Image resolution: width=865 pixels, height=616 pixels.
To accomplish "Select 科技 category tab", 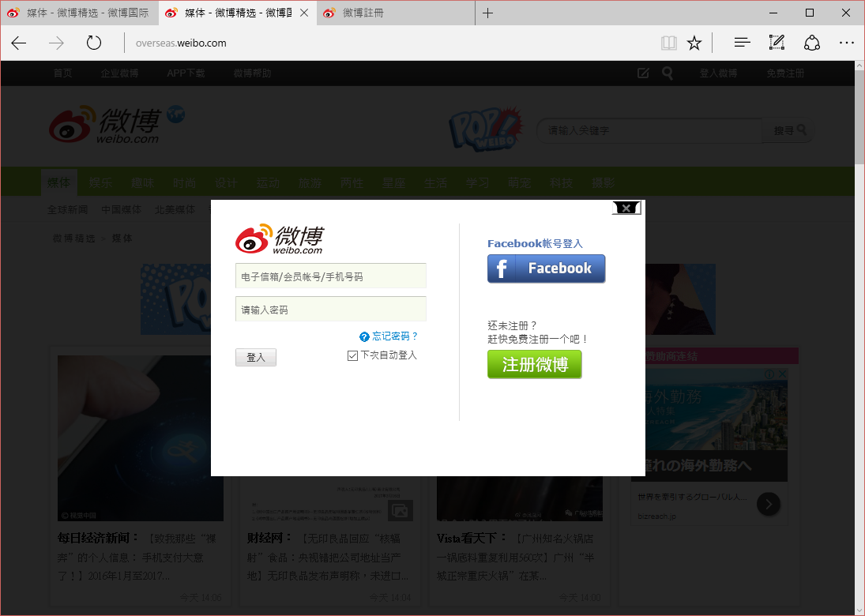I will coord(561,182).
